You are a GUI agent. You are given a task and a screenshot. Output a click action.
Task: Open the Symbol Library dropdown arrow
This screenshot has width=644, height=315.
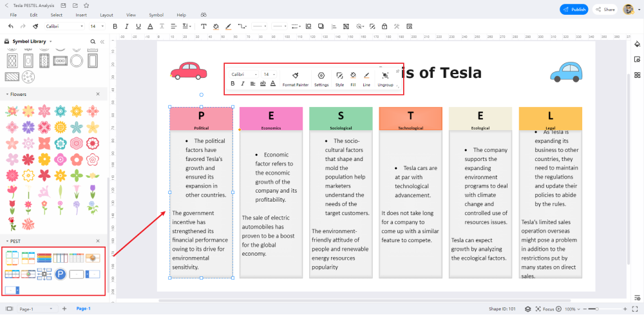(x=50, y=41)
